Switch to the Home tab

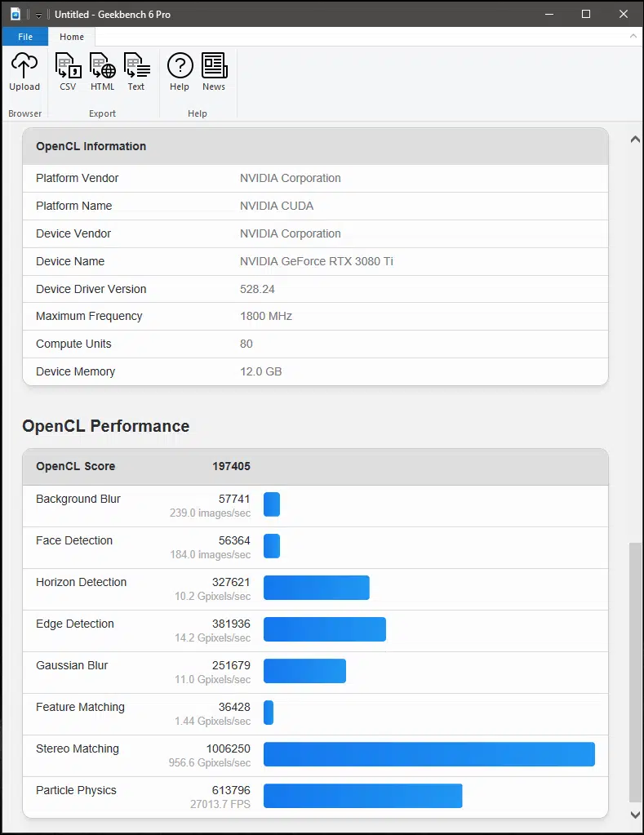point(71,37)
